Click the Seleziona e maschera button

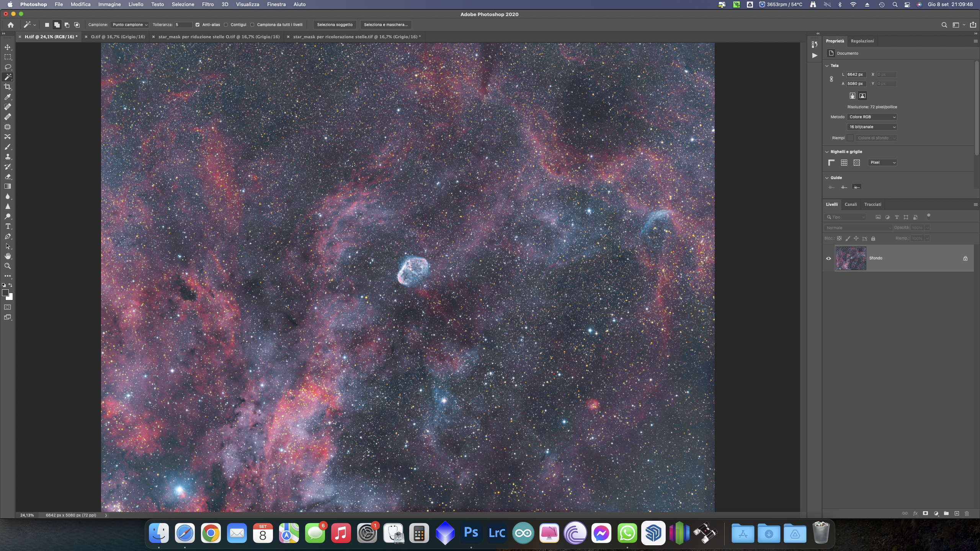point(385,25)
